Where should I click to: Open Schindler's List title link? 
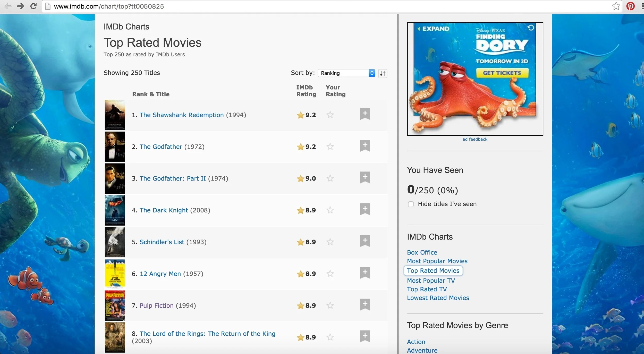pyautogui.click(x=162, y=242)
